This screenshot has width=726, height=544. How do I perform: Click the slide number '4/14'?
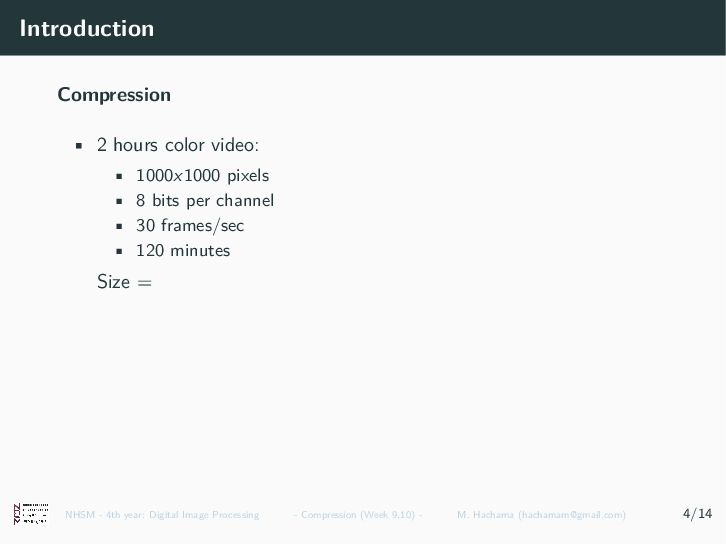[697, 513]
